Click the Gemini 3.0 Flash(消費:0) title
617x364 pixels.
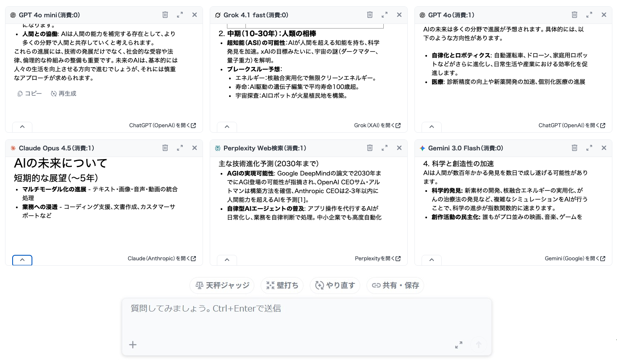(x=466, y=148)
